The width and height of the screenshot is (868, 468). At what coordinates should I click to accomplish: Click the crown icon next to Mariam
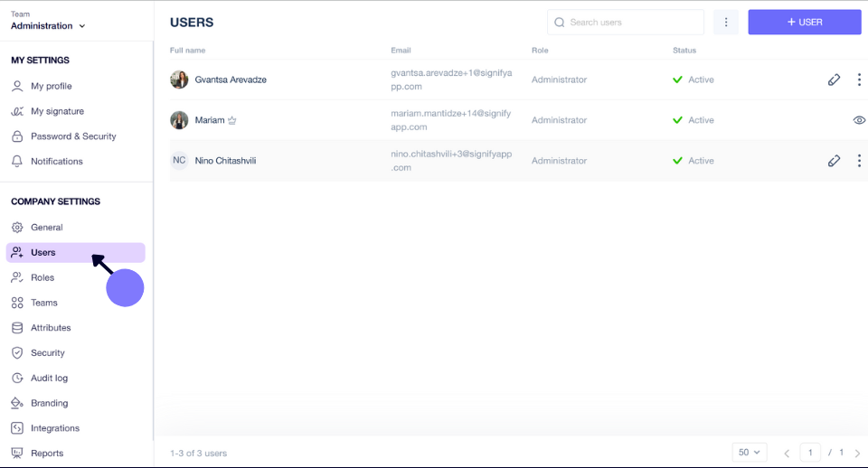[x=232, y=120]
